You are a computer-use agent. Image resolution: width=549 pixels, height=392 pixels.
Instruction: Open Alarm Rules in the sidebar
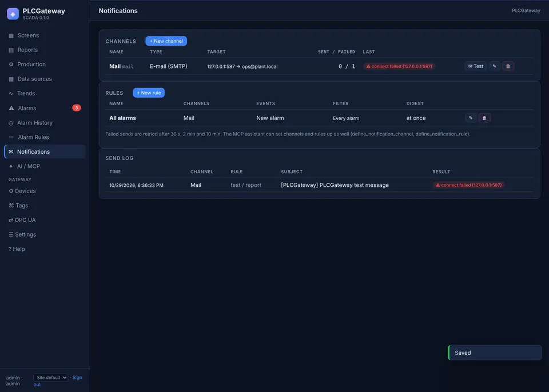point(45,137)
